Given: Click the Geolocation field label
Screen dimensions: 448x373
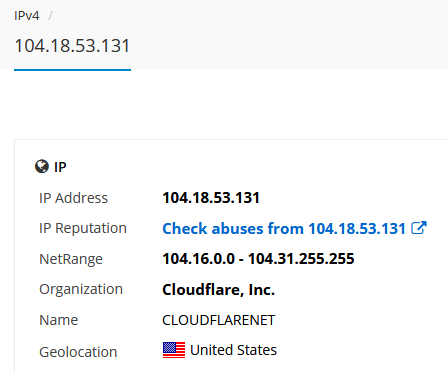Looking at the screenshot, I should click(78, 352).
